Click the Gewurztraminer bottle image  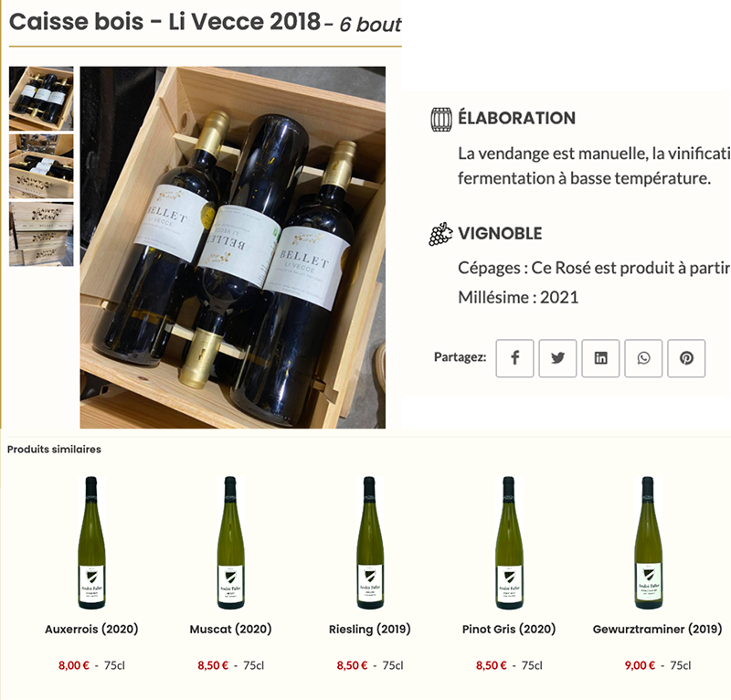648,543
